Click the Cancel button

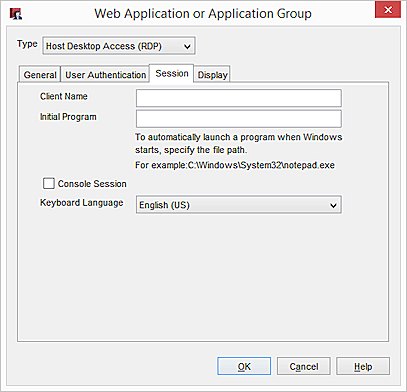click(304, 366)
